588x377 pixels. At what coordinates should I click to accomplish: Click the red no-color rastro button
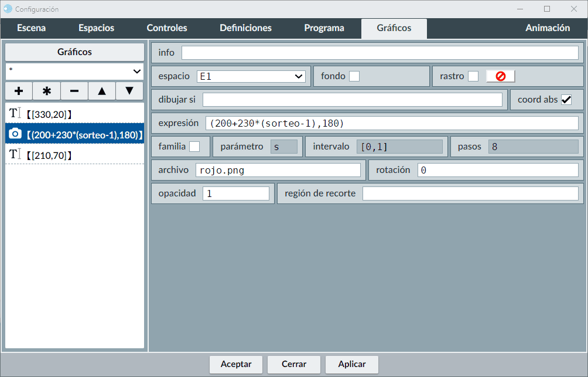pos(500,76)
